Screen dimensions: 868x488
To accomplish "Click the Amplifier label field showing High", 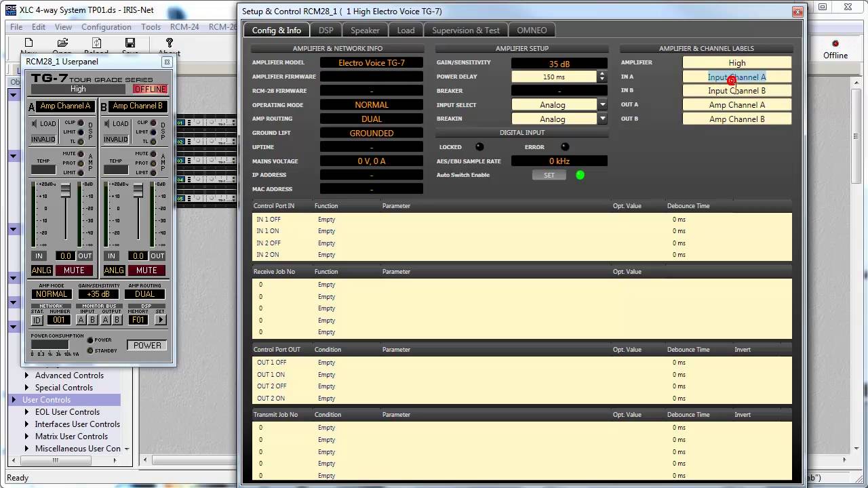I will point(737,62).
